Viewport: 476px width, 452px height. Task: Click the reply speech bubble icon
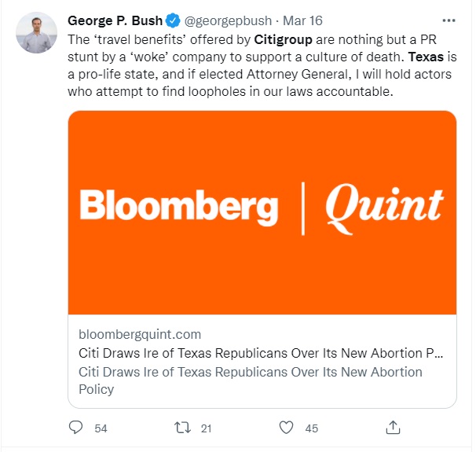[x=75, y=428]
